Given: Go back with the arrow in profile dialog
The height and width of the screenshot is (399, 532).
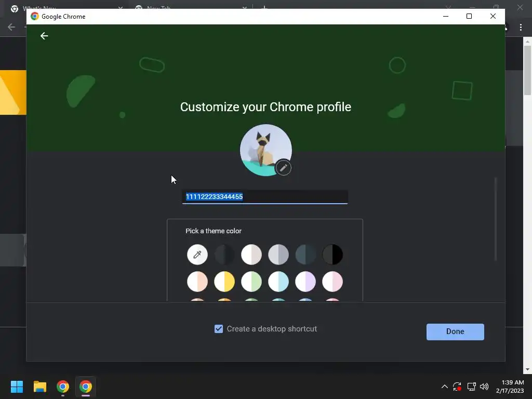Looking at the screenshot, I should (x=44, y=36).
